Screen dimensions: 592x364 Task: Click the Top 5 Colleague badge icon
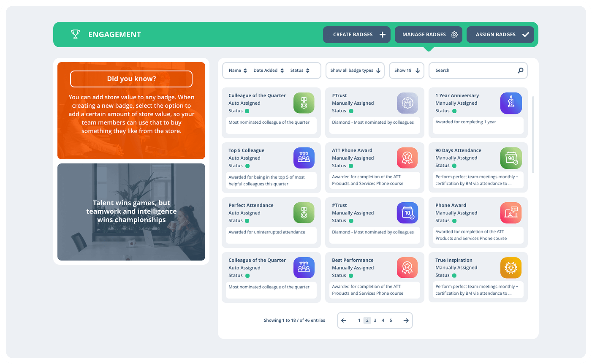304,158
